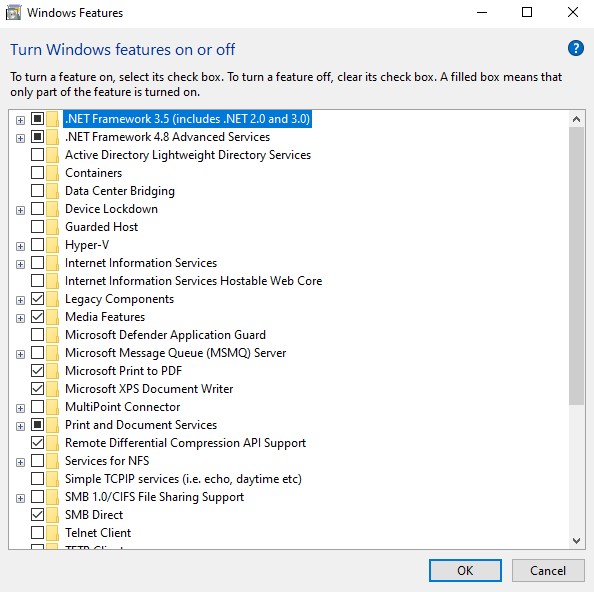Screen dimensions: 594x592
Task: Uncheck Microsoft XPS Document Writer
Action: (38, 388)
